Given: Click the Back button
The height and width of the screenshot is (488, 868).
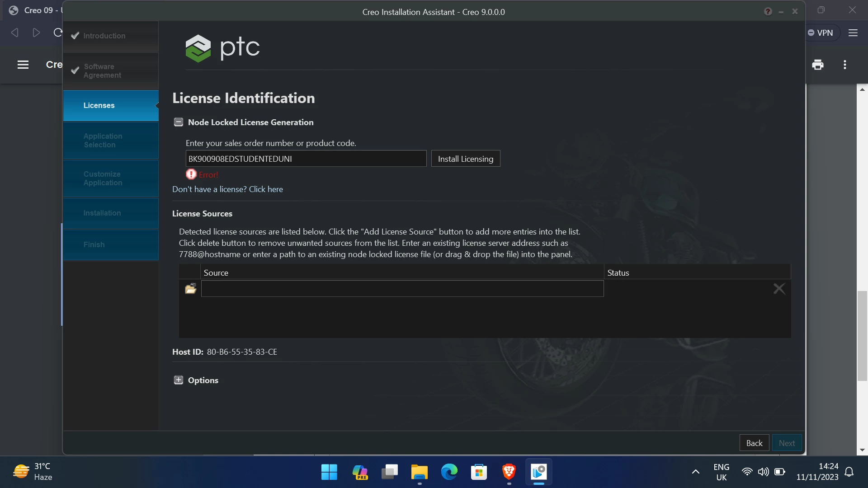Looking at the screenshot, I should click(754, 443).
